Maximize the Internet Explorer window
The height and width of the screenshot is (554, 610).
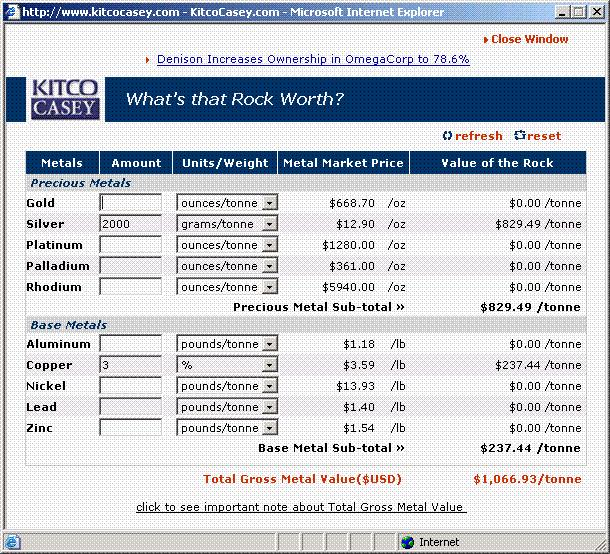pyautogui.click(x=577, y=12)
